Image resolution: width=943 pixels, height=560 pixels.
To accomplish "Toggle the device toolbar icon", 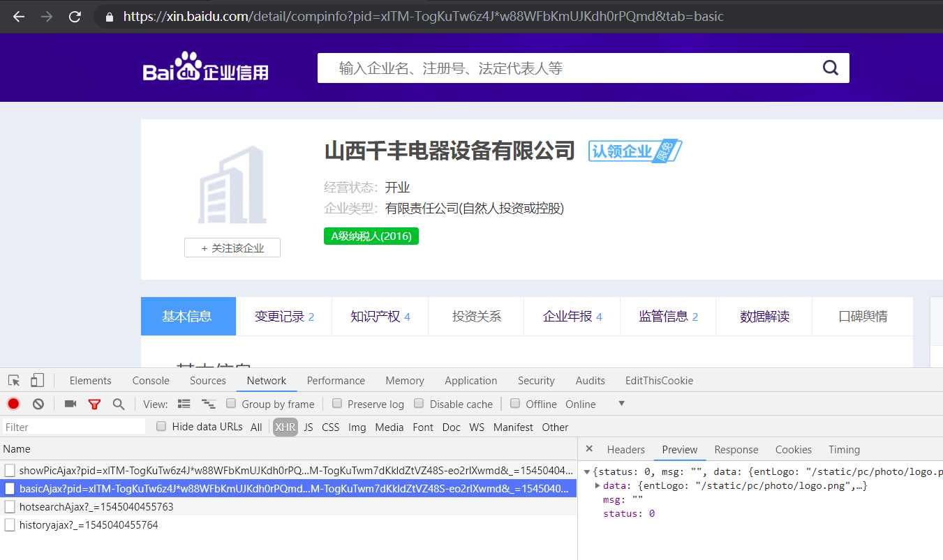I will point(37,380).
